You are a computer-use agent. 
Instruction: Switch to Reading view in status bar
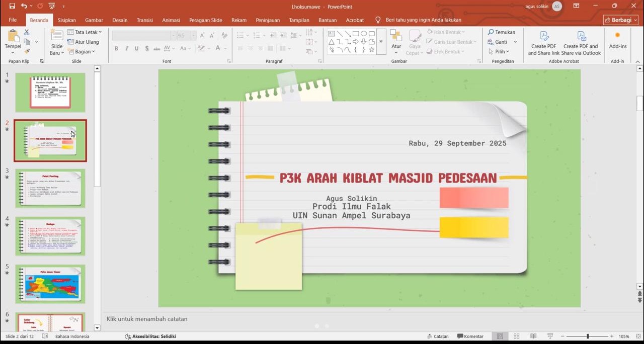[x=533, y=336]
